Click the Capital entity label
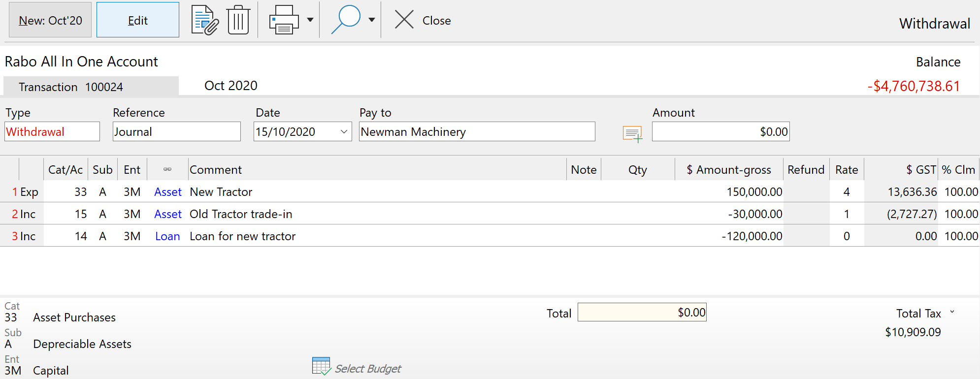 tap(51, 371)
